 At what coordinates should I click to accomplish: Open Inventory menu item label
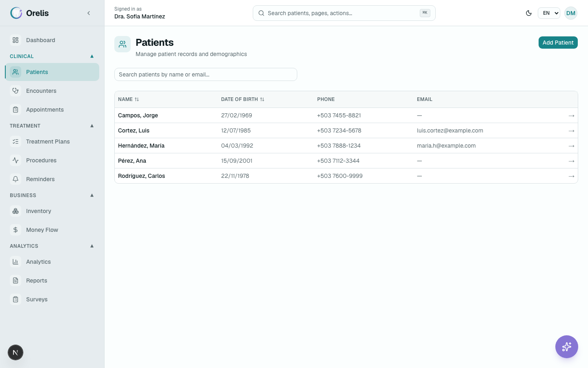point(39,211)
